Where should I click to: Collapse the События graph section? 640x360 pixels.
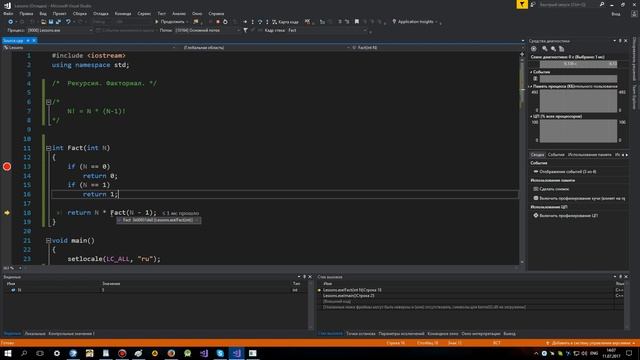531,72
